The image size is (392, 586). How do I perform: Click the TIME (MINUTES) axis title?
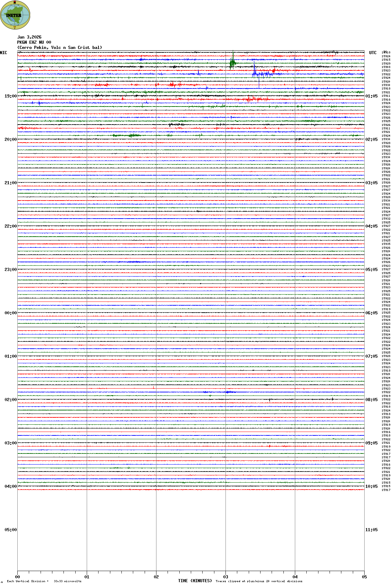point(195,581)
